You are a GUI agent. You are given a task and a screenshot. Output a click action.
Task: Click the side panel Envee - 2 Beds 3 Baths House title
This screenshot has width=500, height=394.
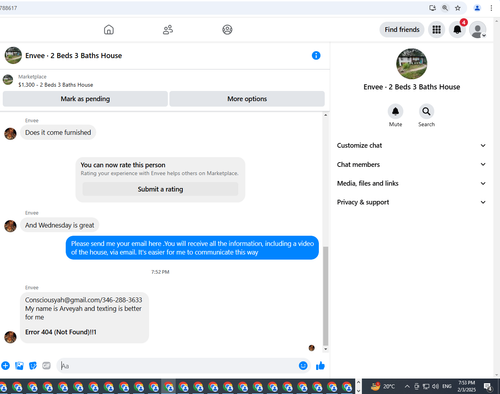pos(411,87)
